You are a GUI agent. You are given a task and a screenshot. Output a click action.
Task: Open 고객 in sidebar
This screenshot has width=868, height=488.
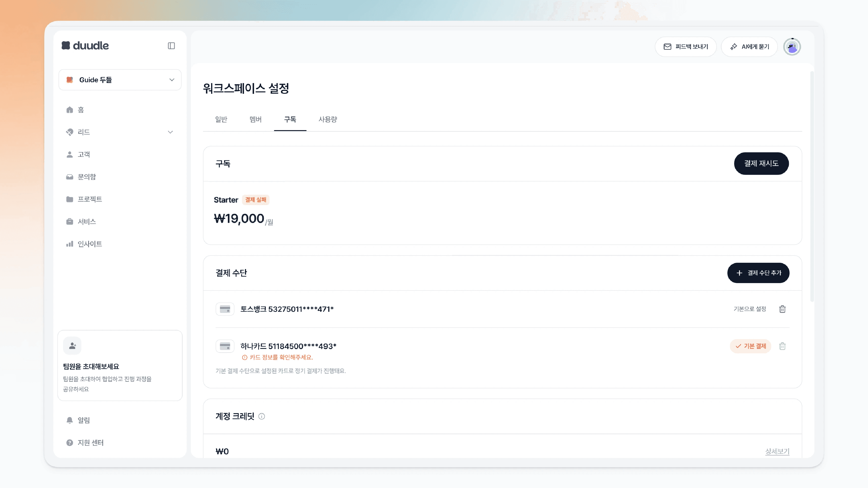point(120,155)
